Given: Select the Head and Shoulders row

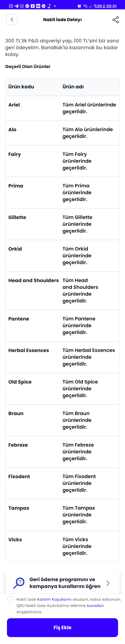Looking at the screenshot, I should tap(62, 290).
